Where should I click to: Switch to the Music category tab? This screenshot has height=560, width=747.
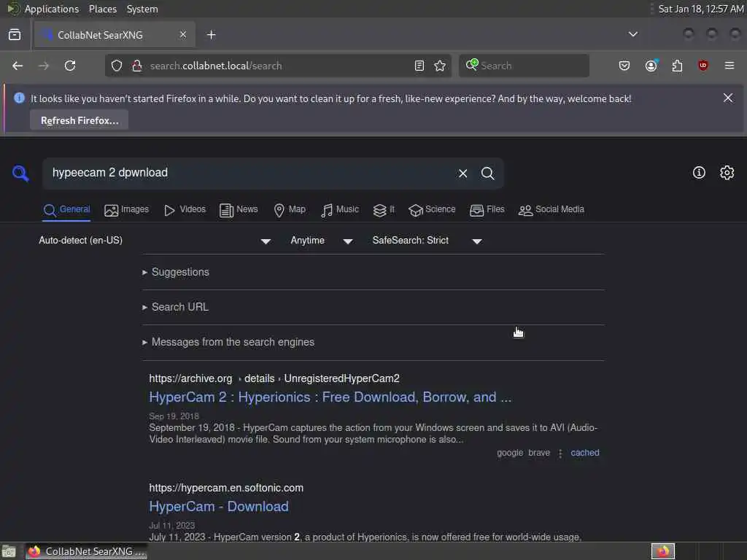coord(340,210)
